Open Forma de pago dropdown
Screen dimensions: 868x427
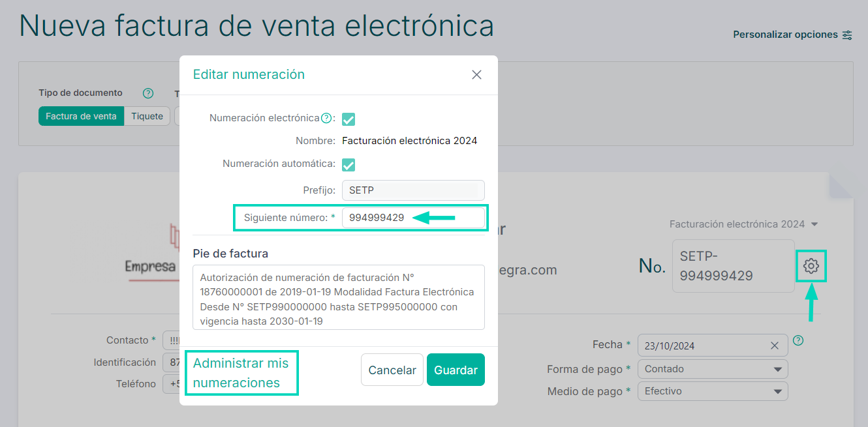tap(713, 369)
